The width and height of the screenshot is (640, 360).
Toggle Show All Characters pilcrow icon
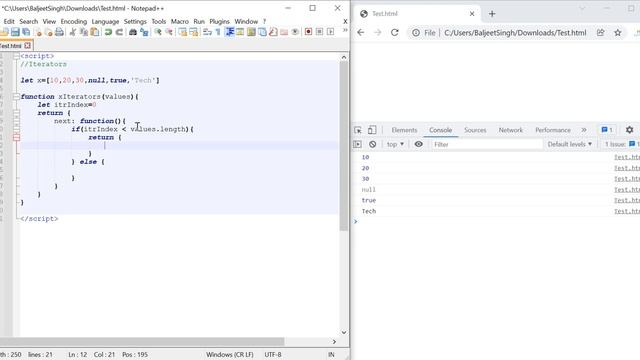[x=218, y=32]
